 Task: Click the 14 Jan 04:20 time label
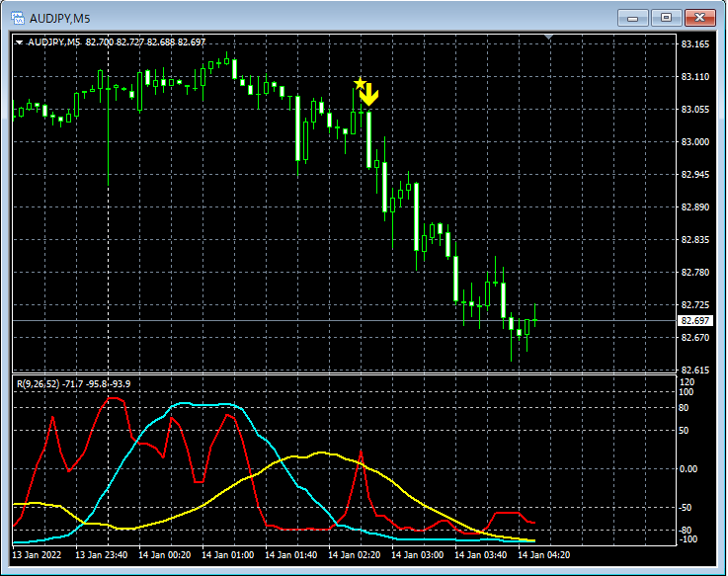[x=543, y=555]
